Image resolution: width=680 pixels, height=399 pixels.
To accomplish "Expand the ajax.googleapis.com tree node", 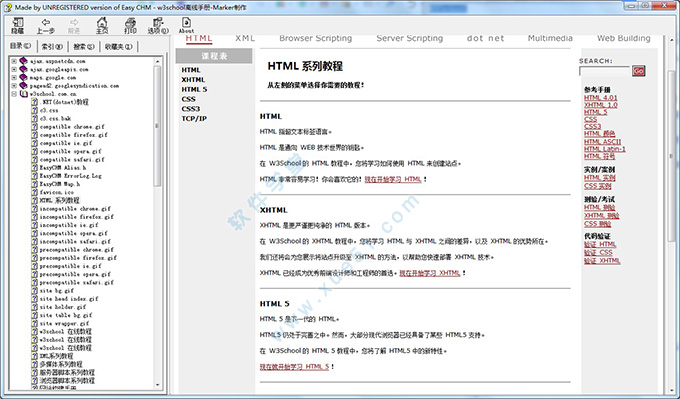I will tap(14, 69).
